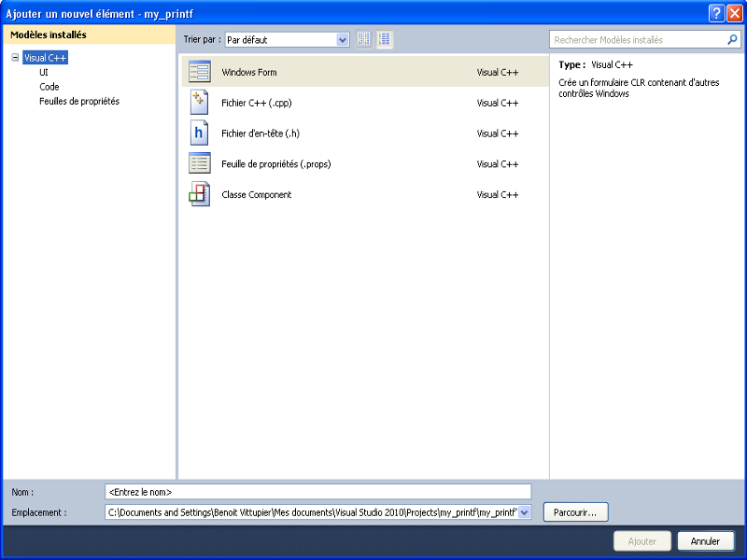Choose the Fichier d'en-tête (.h) icon
Viewport: 747px width, 560px height.
pyautogui.click(x=199, y=133)
